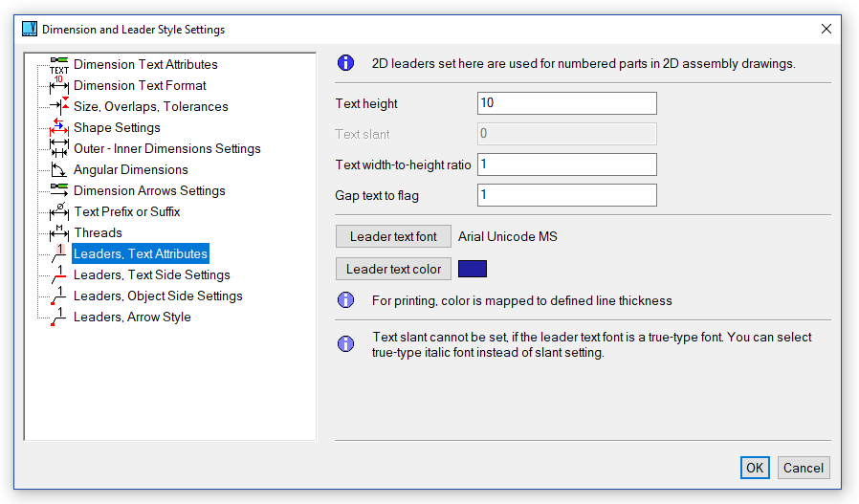
Task: Select Leaders, Text Attributes item
Action: click(140, 254)
